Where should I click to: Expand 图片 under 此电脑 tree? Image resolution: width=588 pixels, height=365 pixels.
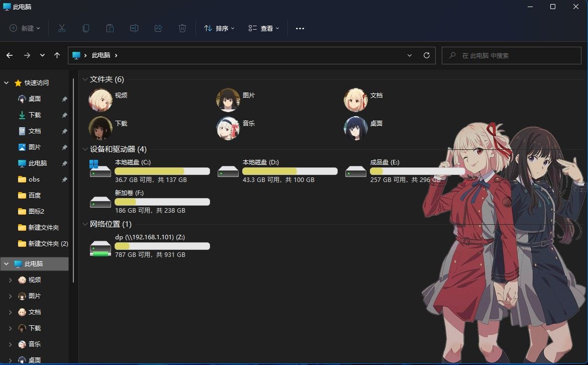[10, 296]
